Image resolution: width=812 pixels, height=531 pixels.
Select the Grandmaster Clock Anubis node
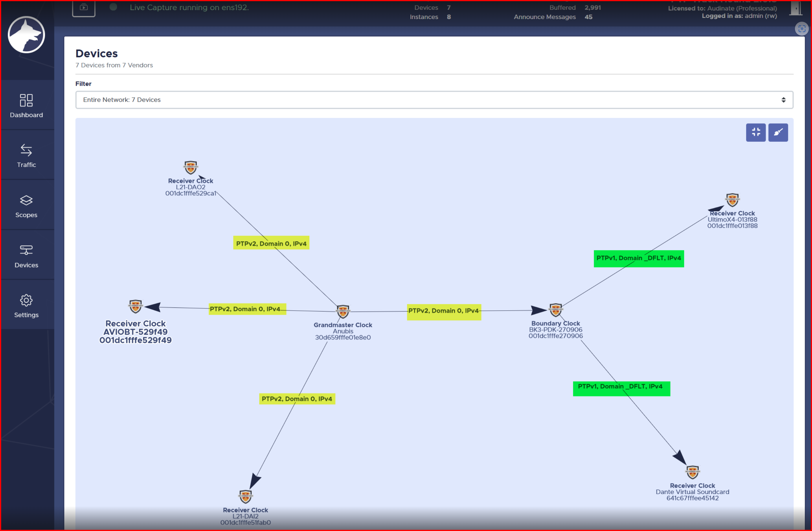coord(343,311)
